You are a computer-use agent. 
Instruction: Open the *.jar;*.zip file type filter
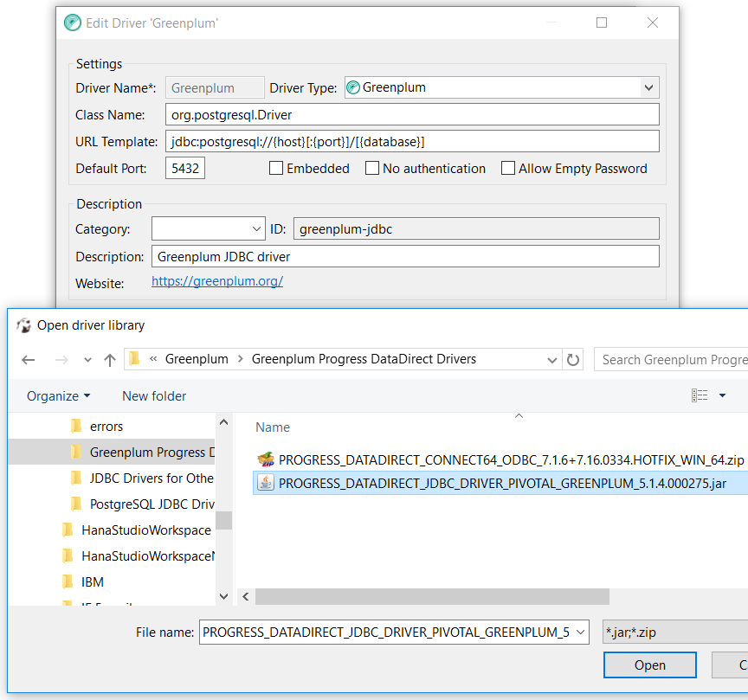click(x=675, y=633)
